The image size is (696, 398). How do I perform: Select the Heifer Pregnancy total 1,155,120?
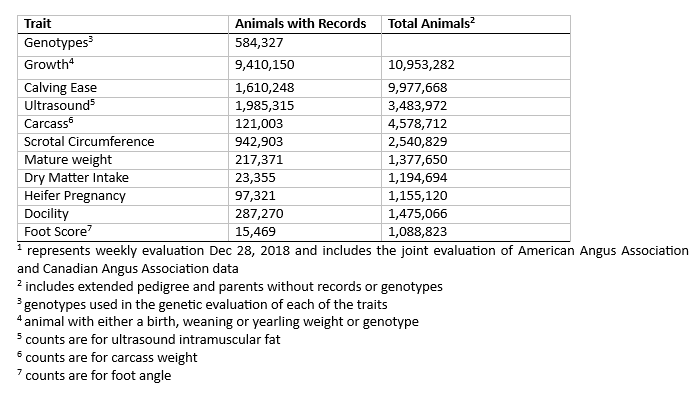click(x=417, y=196)
